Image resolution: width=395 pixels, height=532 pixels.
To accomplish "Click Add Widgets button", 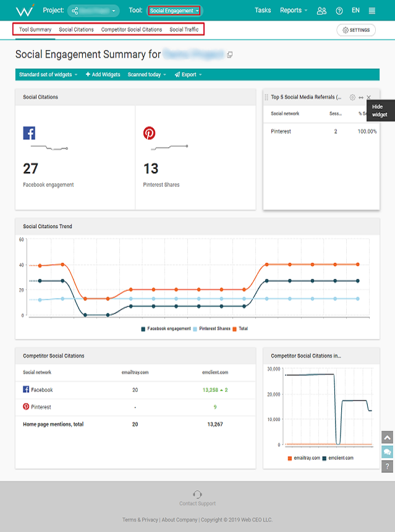I will (103, 75).
